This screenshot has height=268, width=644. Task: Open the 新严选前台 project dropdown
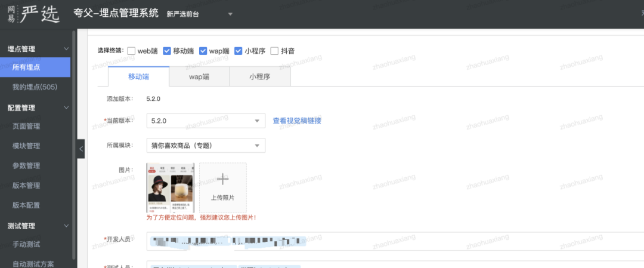200,14
